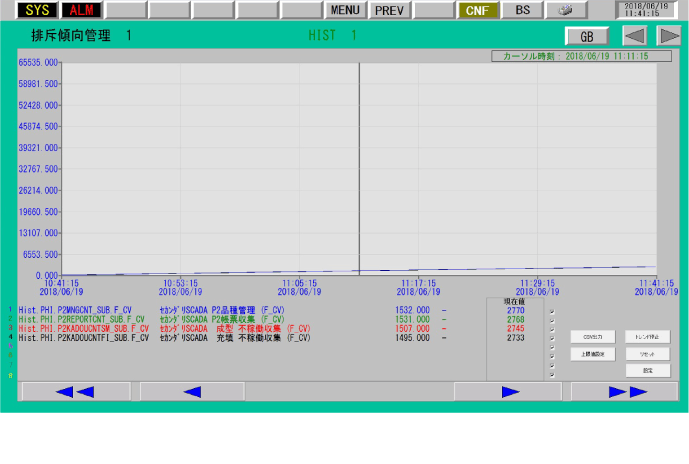Click current value 2770

pos(515,310)
